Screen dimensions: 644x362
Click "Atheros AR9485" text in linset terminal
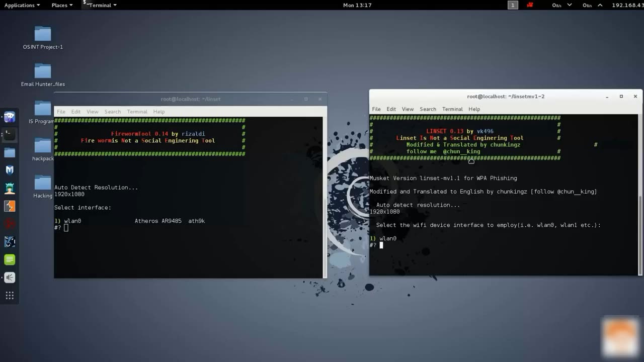tap(158, 221)
